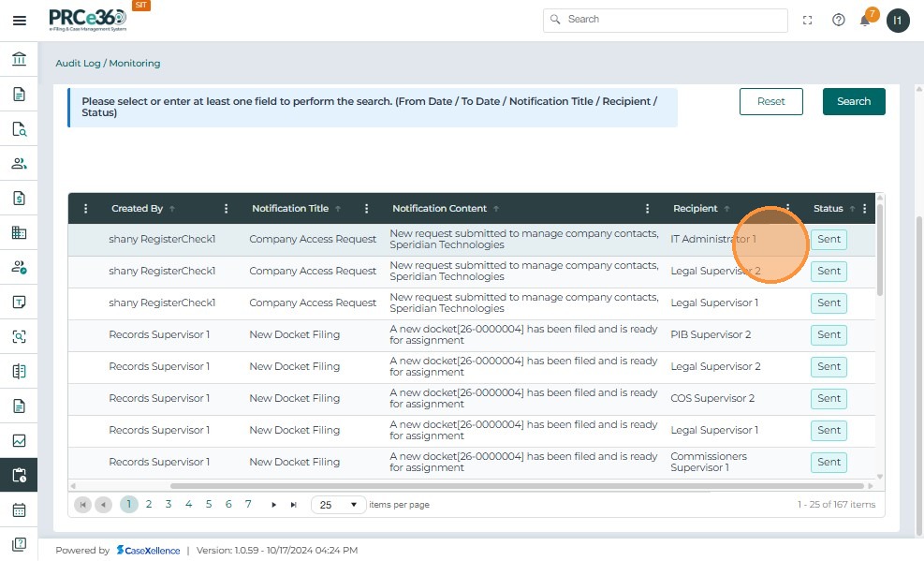
Task: Open the calendar icon in sidebar
Action: (19, 510)
